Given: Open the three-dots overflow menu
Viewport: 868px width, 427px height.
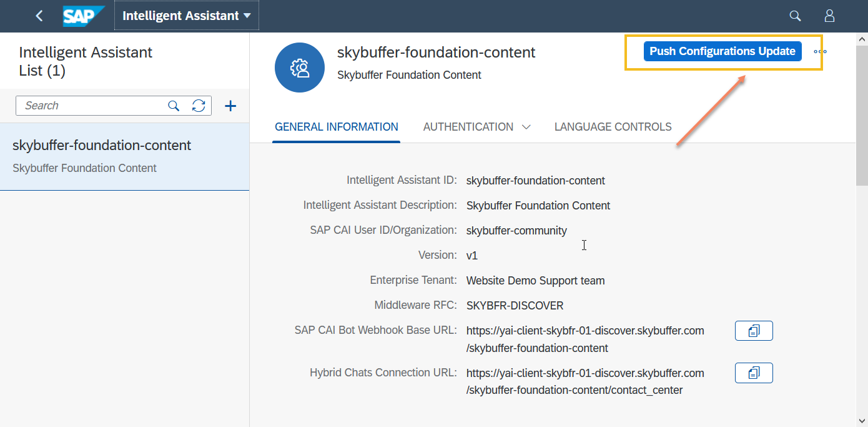Looking at the screenshot, I should [820, 52].
